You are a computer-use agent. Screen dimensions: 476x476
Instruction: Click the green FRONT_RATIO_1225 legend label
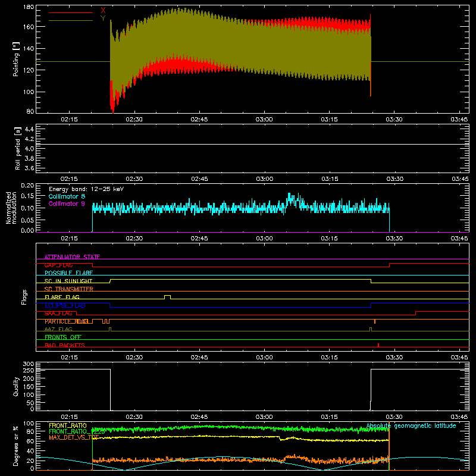coord(77,432)
